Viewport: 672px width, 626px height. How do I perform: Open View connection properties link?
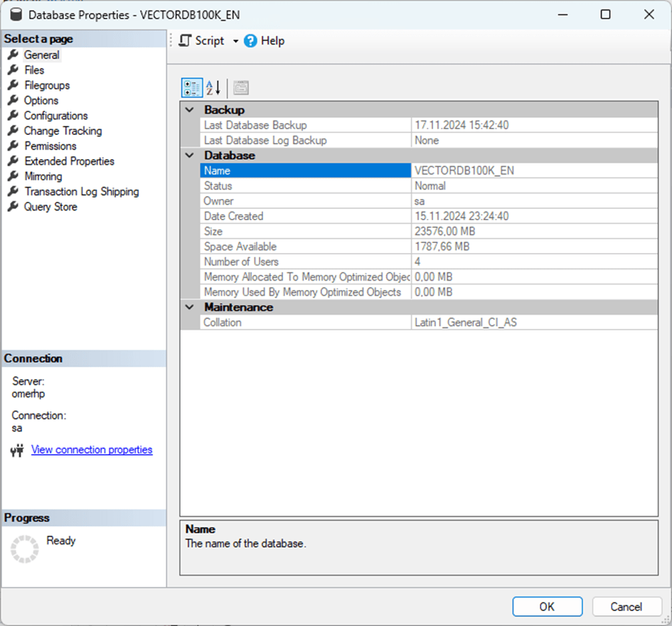[x=92, y=450]
